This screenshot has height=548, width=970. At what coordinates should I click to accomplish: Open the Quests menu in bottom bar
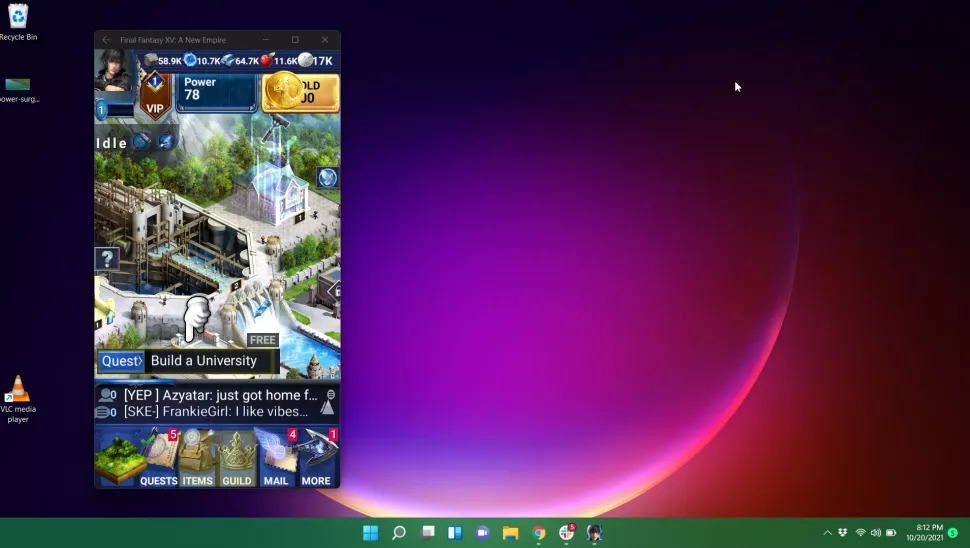point(157,460)
